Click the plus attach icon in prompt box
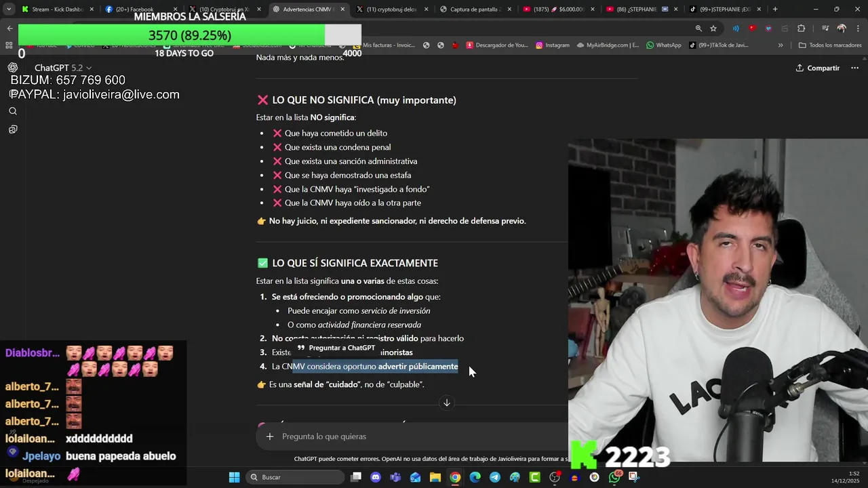The image size is (868, 488). click(x=270, y=436)
